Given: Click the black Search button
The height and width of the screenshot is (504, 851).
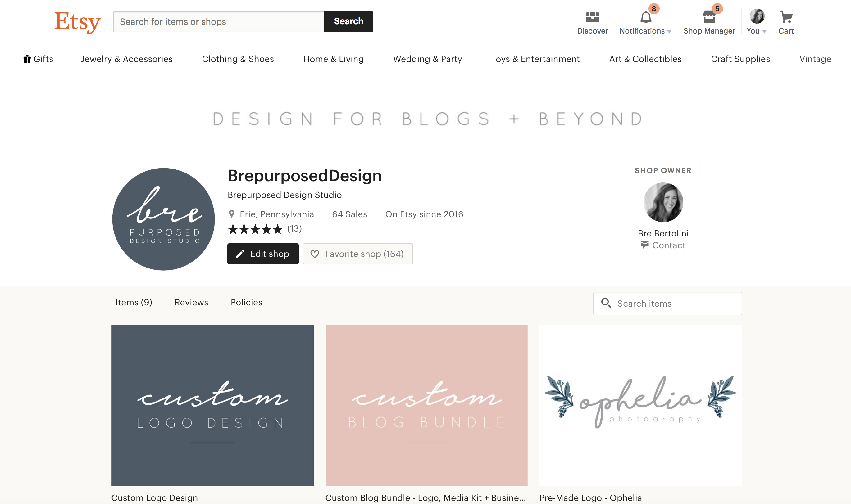Looking at the screenshot, I should (x=349, y=22).
